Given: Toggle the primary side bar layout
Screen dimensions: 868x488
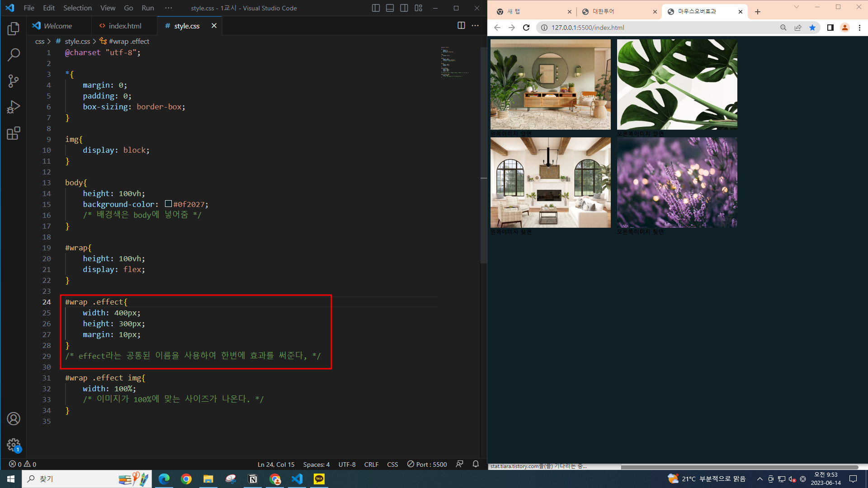Looking at the screenshot, I should [376, 8].
